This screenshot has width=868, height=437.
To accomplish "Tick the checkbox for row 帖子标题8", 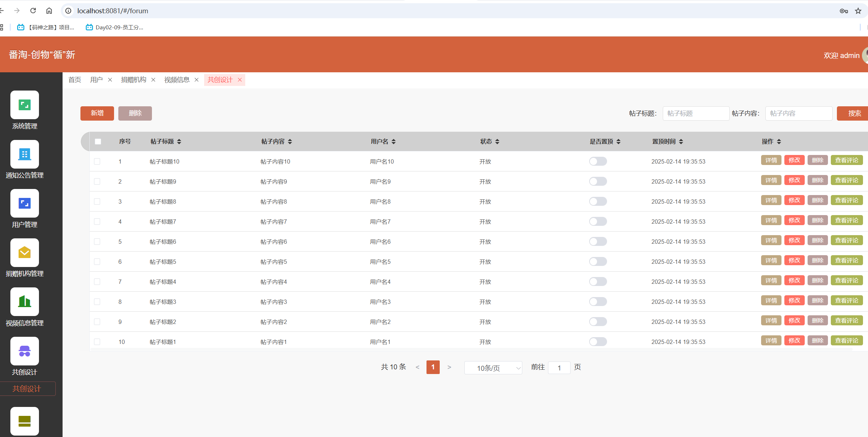I will tap(97, 201).
